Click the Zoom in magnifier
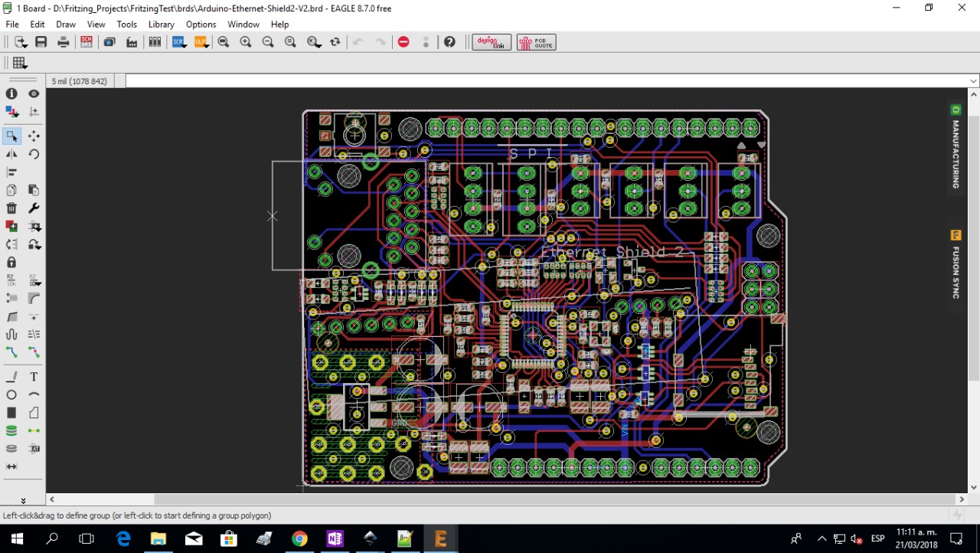 246,42
